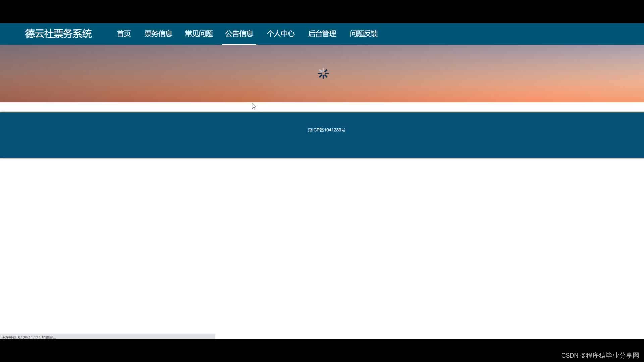This screenshot has height=362, width=644.
Task: Click the 德云社票务系统 site logo title
Action: point(58,34)
